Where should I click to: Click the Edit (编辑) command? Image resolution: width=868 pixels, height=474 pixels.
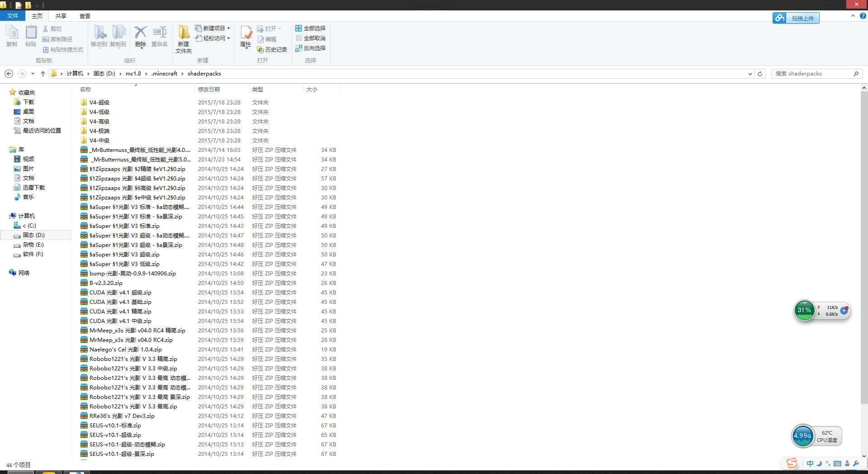pos(267,39)
